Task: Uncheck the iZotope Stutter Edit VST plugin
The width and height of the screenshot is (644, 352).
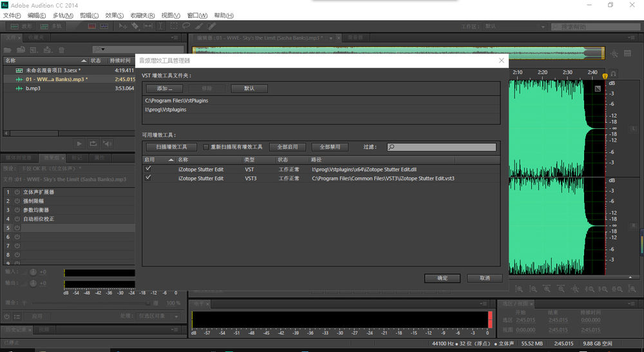Action: [x=148, y=169]
